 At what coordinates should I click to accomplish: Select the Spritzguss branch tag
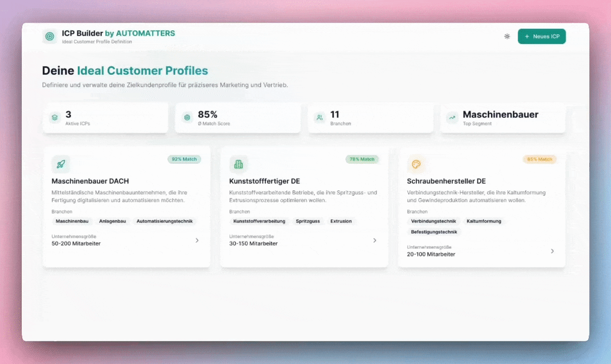tap(308, 221)
